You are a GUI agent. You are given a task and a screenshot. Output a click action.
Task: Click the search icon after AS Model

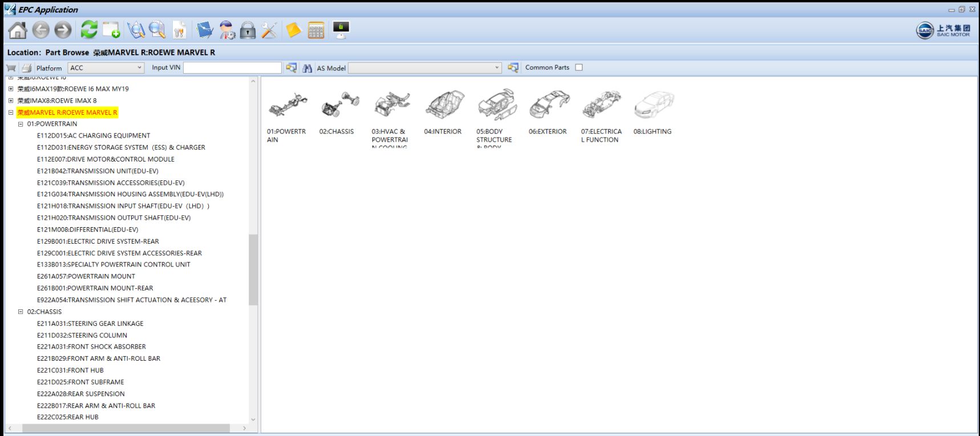[x=513, y=68]
